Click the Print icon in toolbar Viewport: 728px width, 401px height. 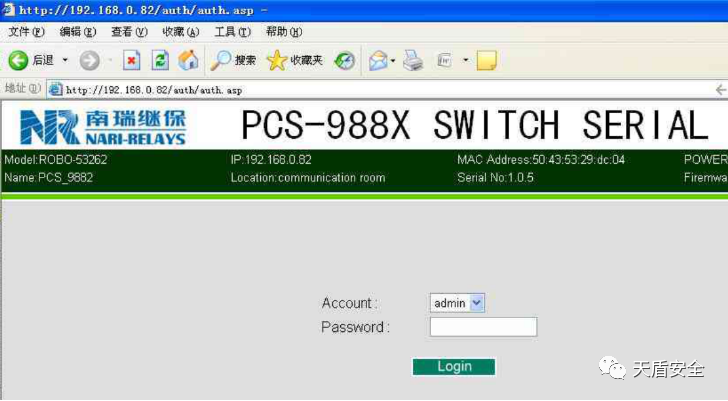(x=413, y=61)
